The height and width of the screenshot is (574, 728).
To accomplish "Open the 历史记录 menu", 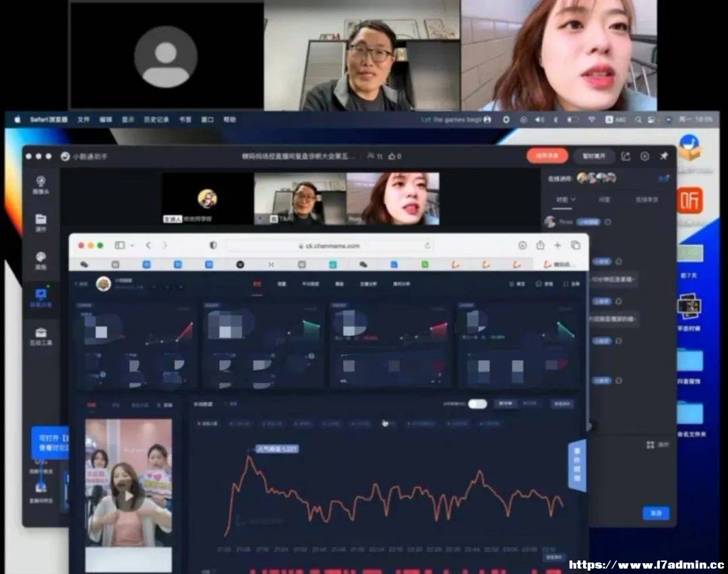I will (156, 119).
